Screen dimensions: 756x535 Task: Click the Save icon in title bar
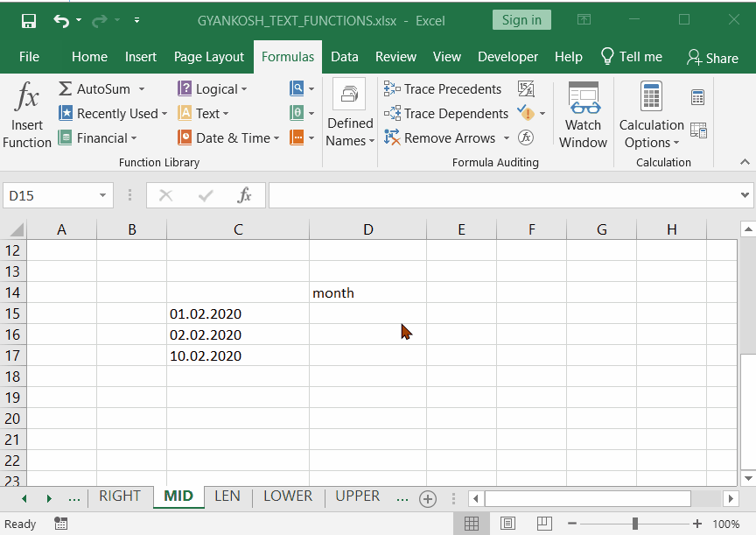click(x=29, y=21)
